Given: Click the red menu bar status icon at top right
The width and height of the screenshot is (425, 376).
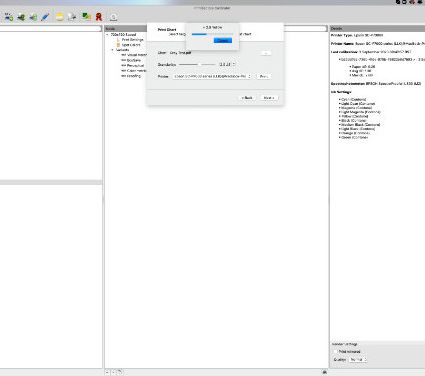Looking at the screenshot, I should tap(412, 2).
